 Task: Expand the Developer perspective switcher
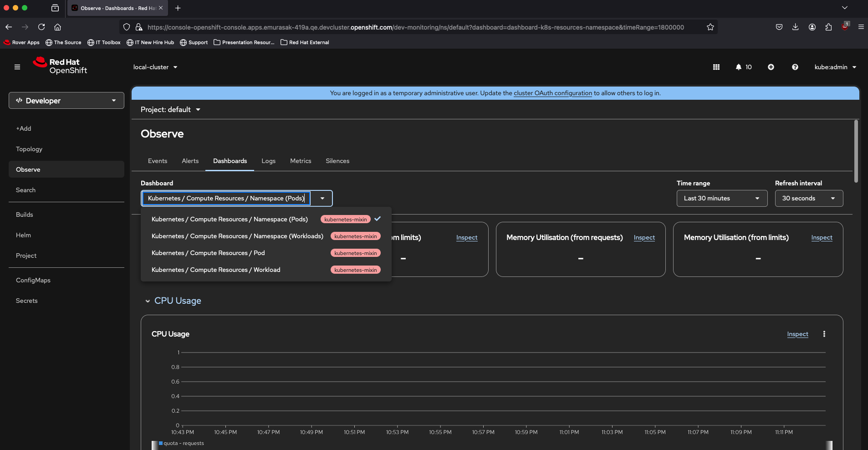pos(66,101)
